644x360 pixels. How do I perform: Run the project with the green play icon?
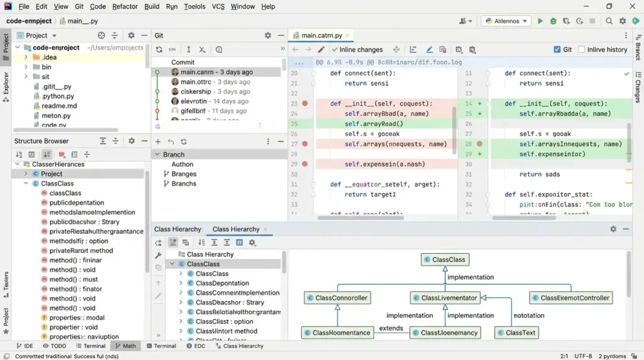[540, 21]
